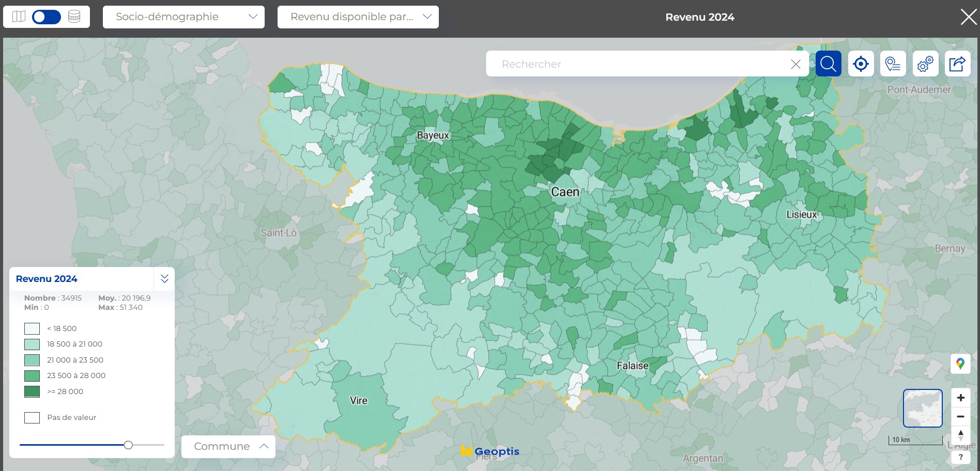Screen dimensions: 980x471
Task: Open the Google Maps pin icon
Action: [960, 364]
